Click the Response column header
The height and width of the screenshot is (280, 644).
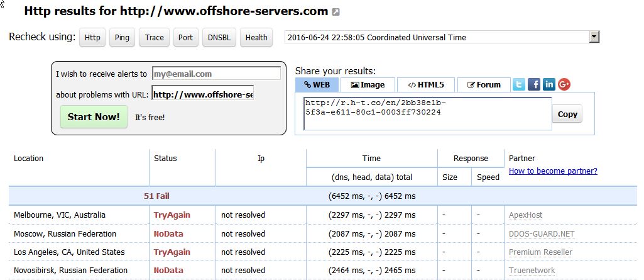point(471,159)
